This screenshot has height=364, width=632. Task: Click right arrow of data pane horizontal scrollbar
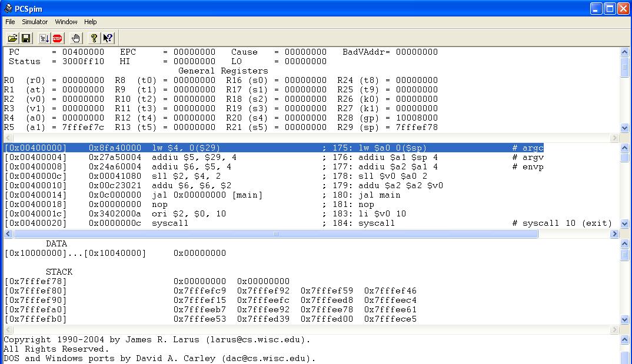click(x=614, y=330)
